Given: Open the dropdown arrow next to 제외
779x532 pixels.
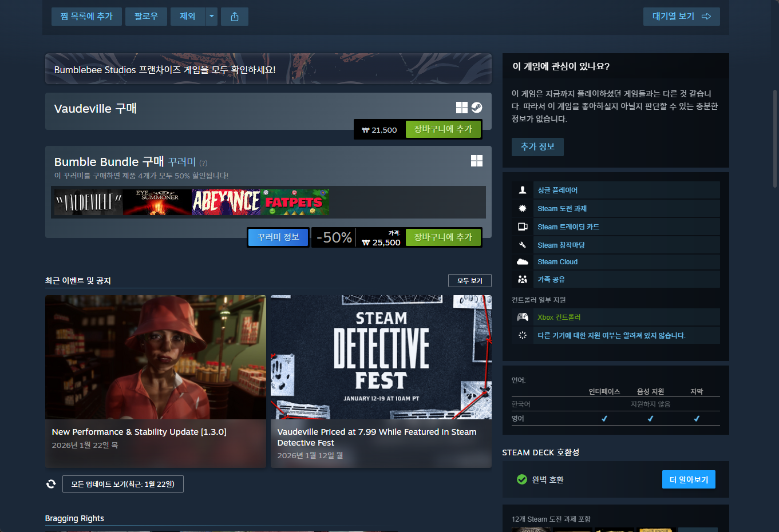Looking at the screenshot, I should 212,17.
